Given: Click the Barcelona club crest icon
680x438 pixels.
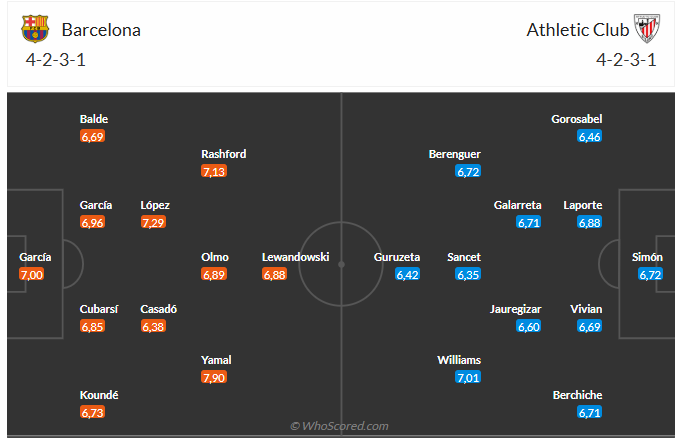Looking at the screenshot, I should pos(36,29).
